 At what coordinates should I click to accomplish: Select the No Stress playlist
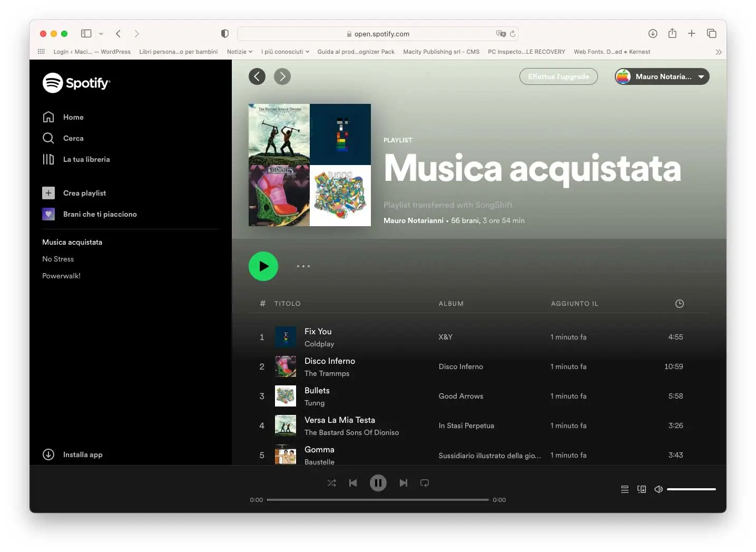pyautogui.click(x=58, y=259)
